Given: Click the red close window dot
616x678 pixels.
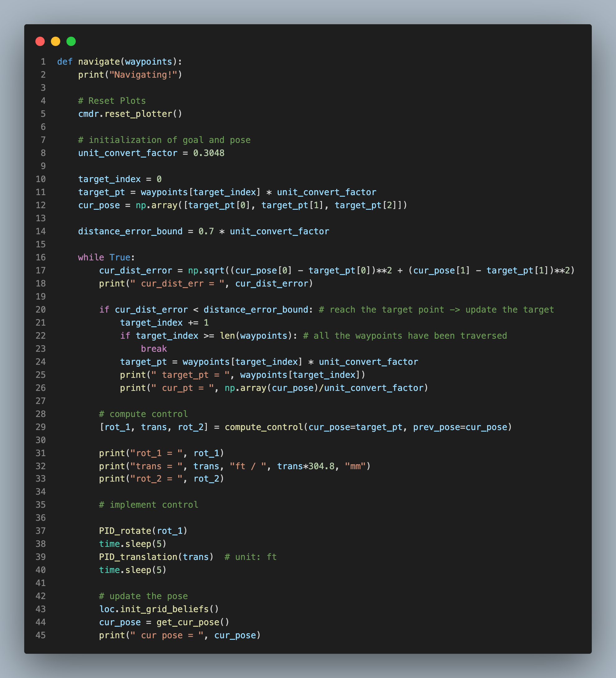Looking at the screenshot, I should point(40,41).
